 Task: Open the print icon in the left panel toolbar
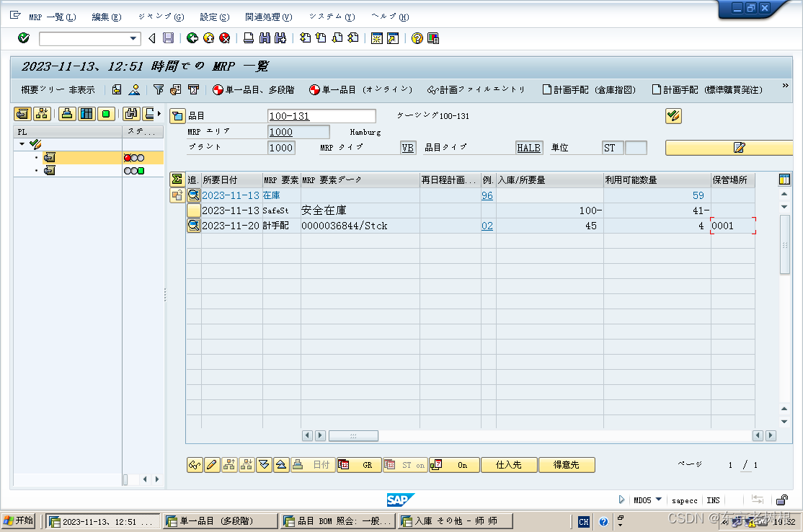(x=67, y=113)
